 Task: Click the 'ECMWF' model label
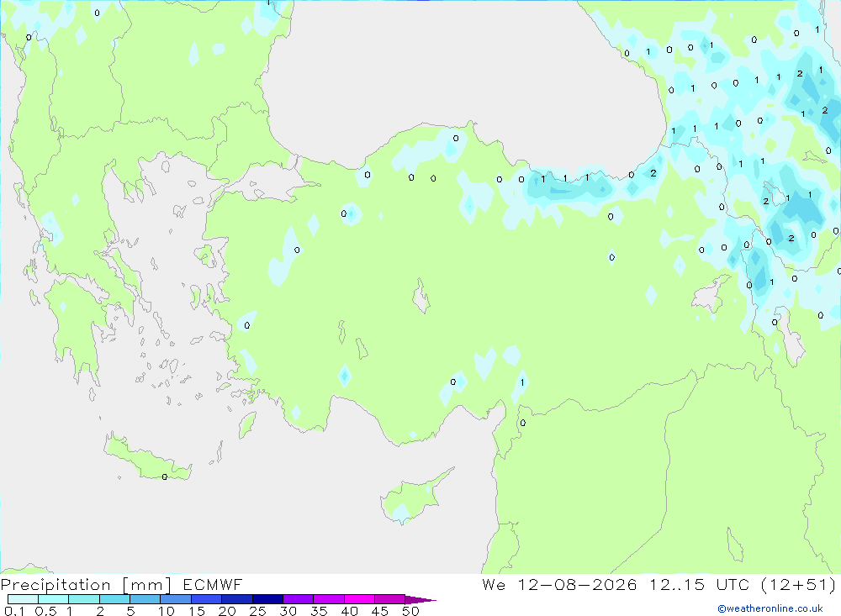tap(213, 584)
